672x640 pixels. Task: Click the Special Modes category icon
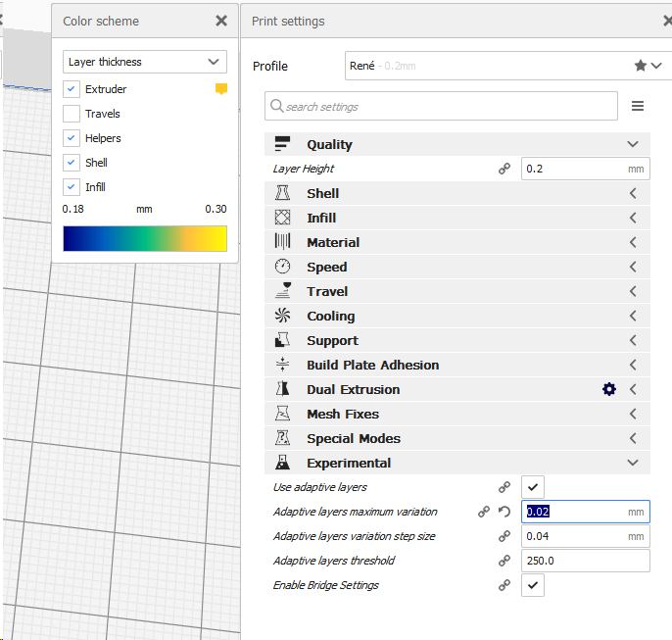tap(282, 438)
